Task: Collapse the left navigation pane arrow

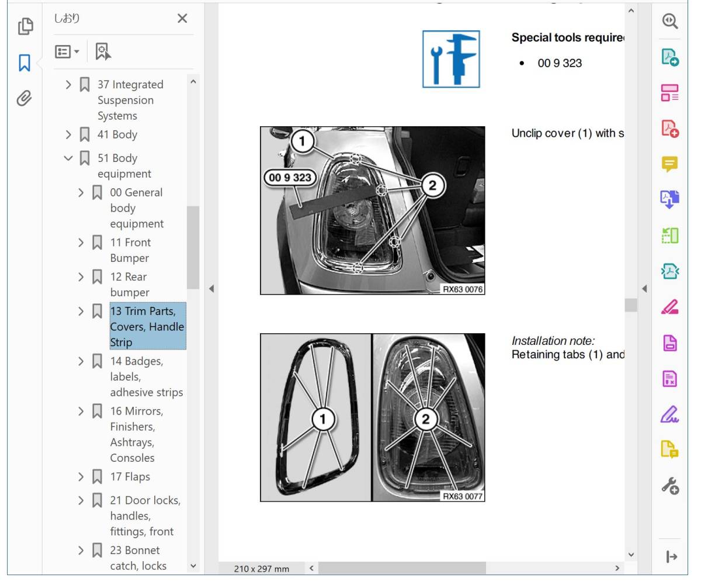Action: (211, 289)
